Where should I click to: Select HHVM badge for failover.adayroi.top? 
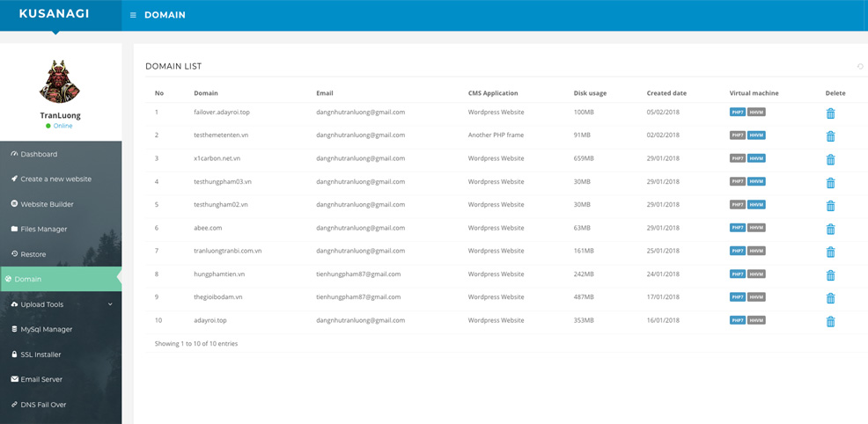point(756,113)
